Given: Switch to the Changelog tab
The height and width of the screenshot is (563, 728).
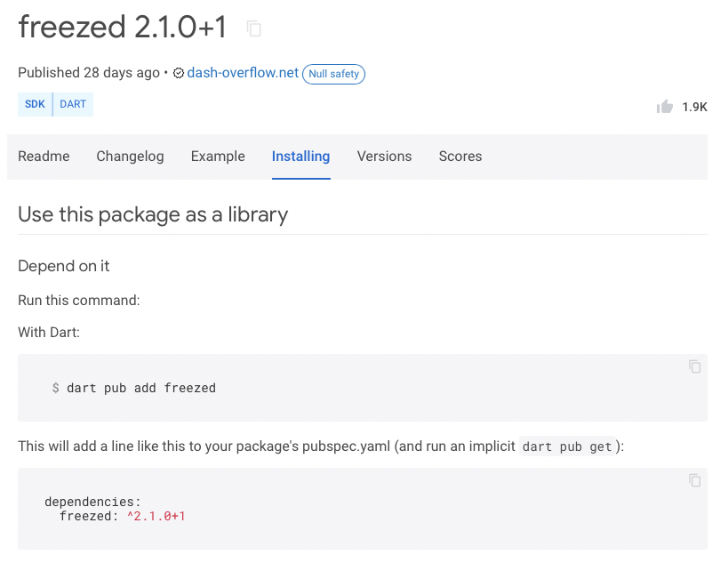Looking at the screenshot, I should pos(130,156).
